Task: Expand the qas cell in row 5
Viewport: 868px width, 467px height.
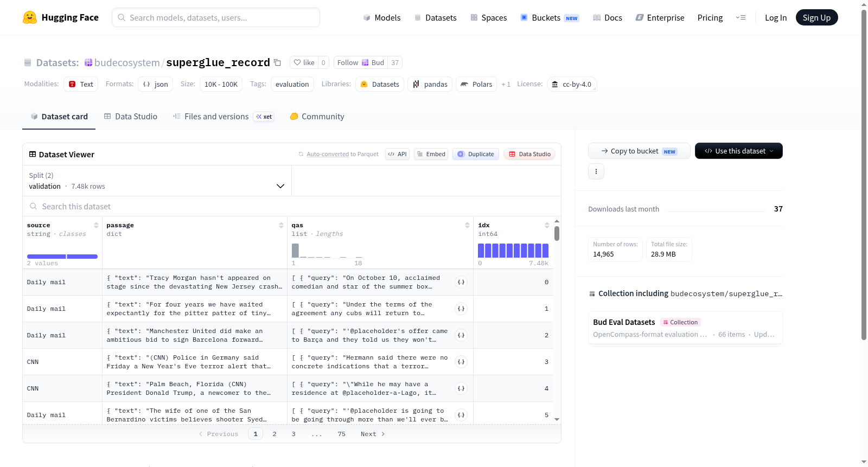Action: pos(461,415)
